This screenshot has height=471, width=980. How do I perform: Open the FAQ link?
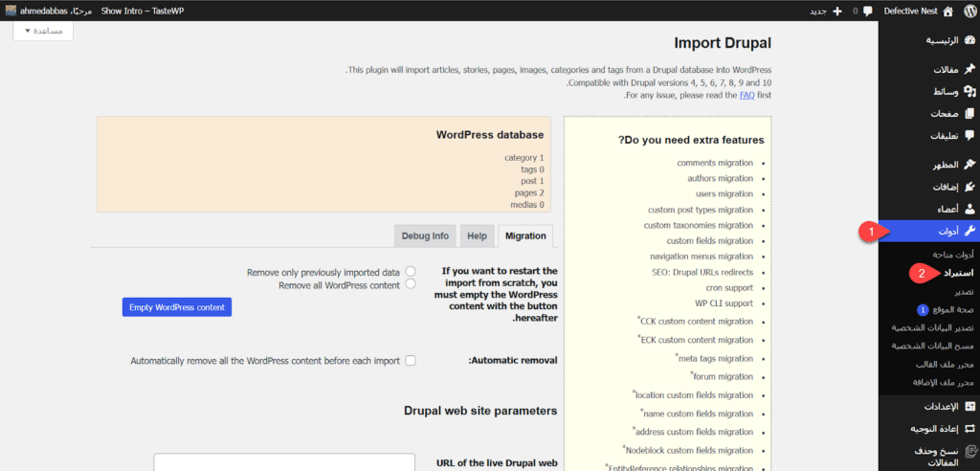[747, 96]
